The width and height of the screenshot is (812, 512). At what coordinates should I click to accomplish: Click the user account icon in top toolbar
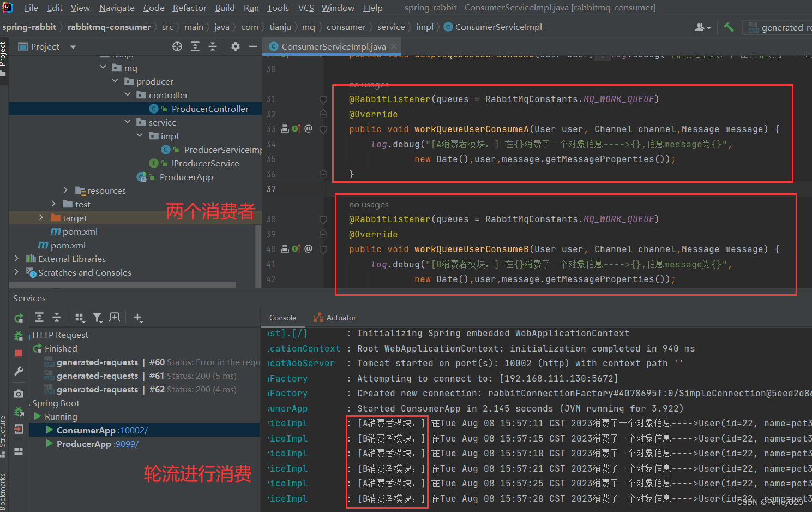click(703, 27)
